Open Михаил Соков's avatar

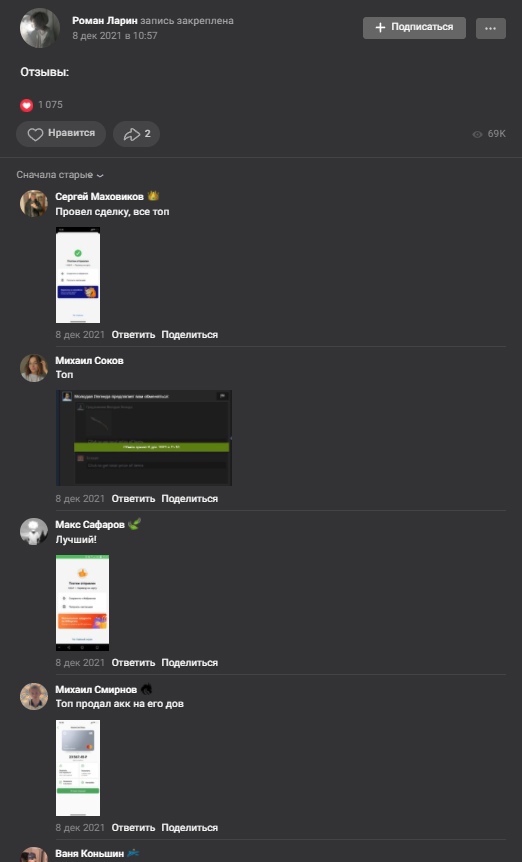click(x=34, y=368)
